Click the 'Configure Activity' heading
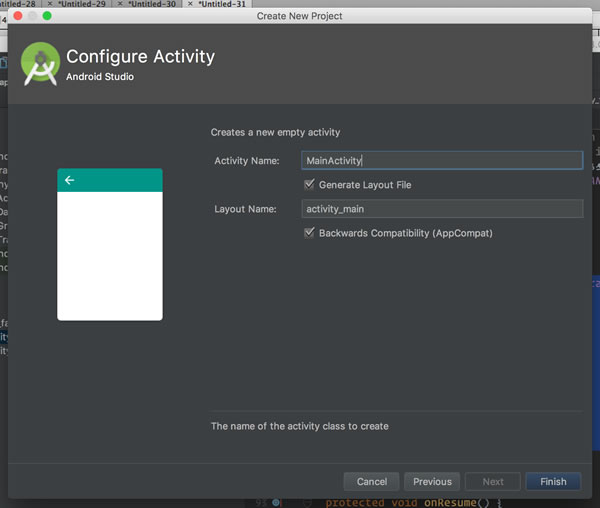Screen dimensions: 600x508 (140, 57)
